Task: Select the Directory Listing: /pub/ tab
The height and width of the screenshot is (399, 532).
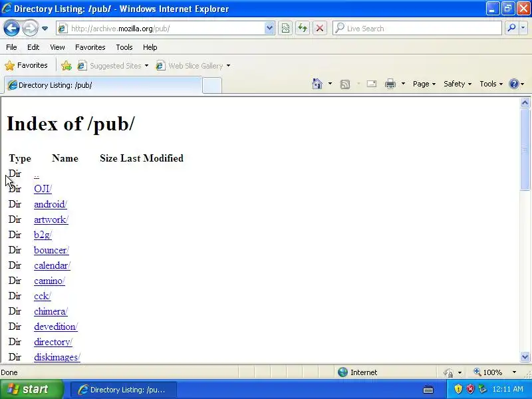Action: click(103, 85)
